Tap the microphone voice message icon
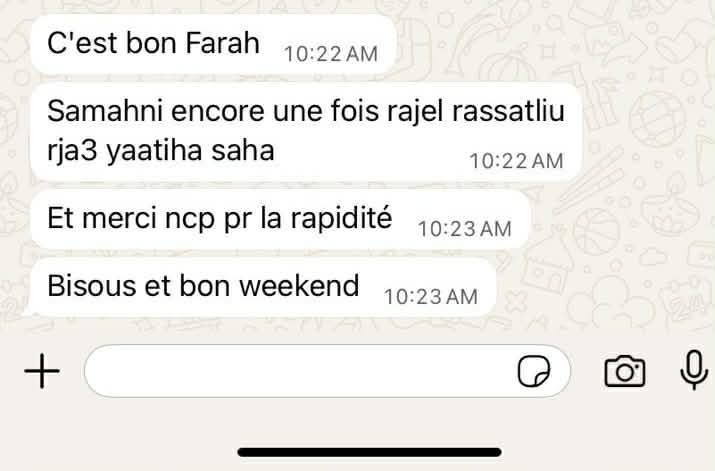 pos(694,370)
